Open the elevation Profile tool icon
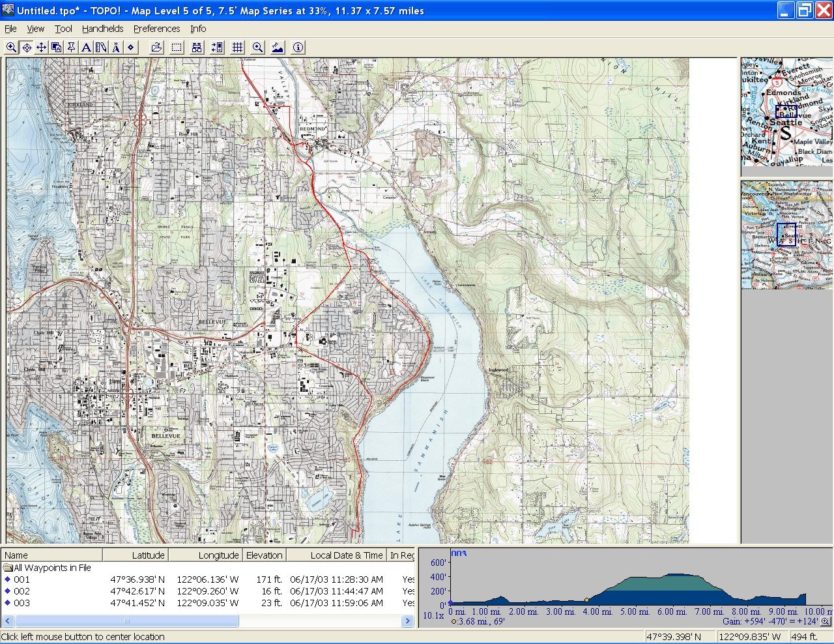Screen dimensions: 834x644 [x=278, y=48]
